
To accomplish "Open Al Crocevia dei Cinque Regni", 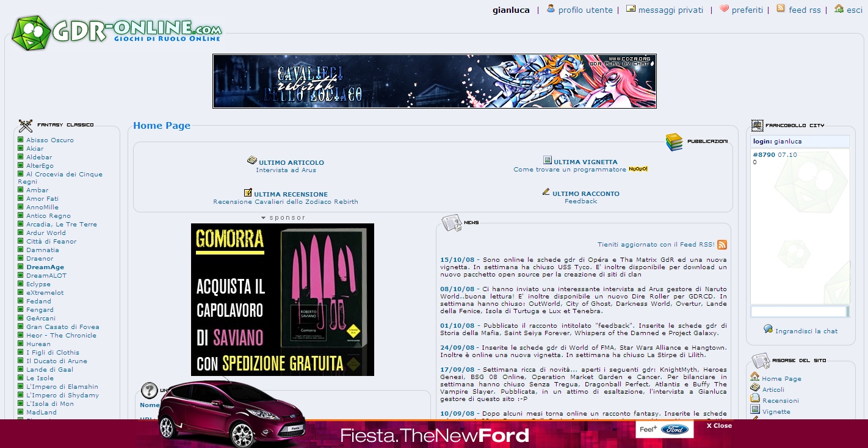I will (x=60, y=178).
